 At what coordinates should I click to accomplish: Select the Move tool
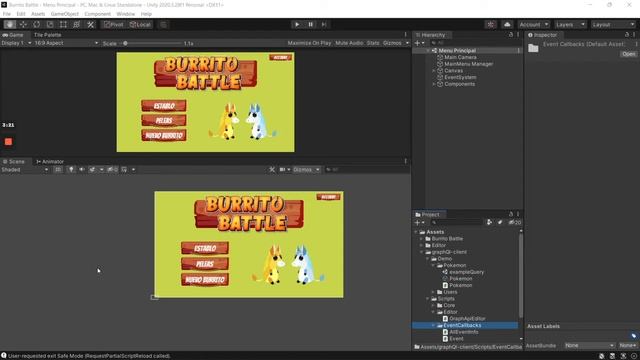(23, 24)
